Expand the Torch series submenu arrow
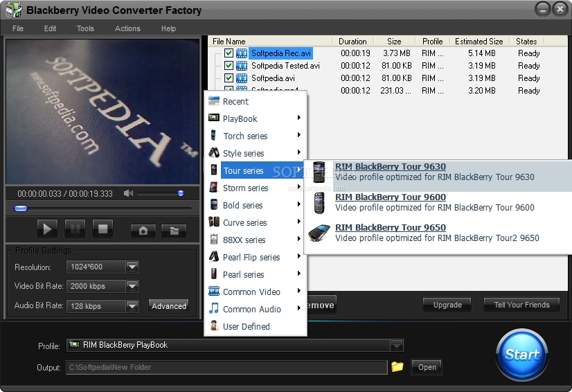The width and height of the screenshot is (572, 392). (x=298, y=135)
